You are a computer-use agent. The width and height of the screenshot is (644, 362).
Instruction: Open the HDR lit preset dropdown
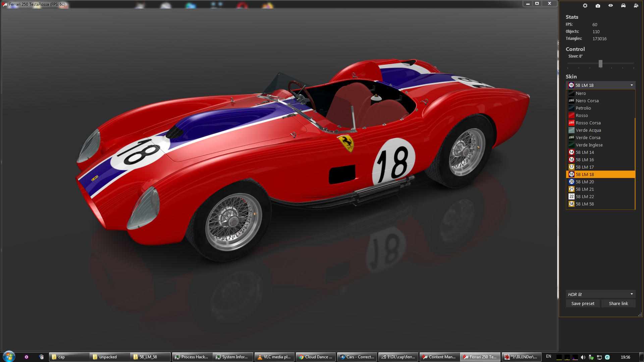pyautogui.click(x=600, y=294)
